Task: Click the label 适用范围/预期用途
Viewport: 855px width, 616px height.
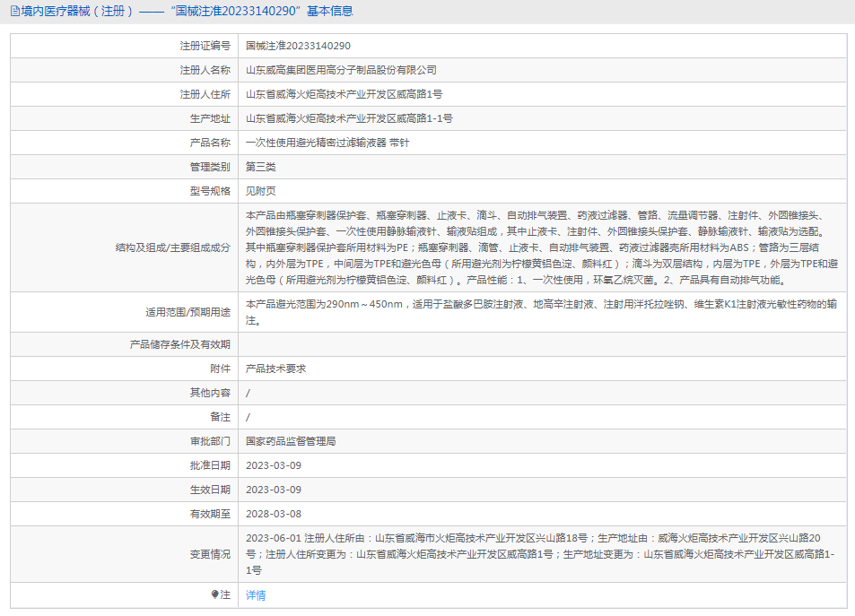Action: coord(188,312)
